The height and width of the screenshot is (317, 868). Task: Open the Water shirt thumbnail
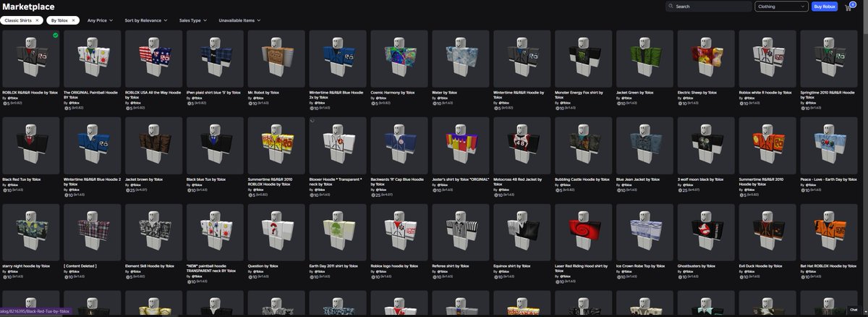461,59
